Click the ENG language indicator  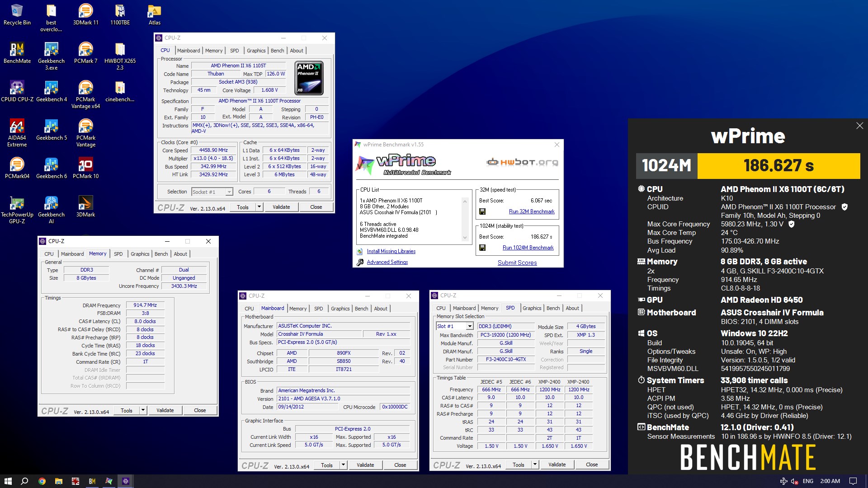pos(808,481)
